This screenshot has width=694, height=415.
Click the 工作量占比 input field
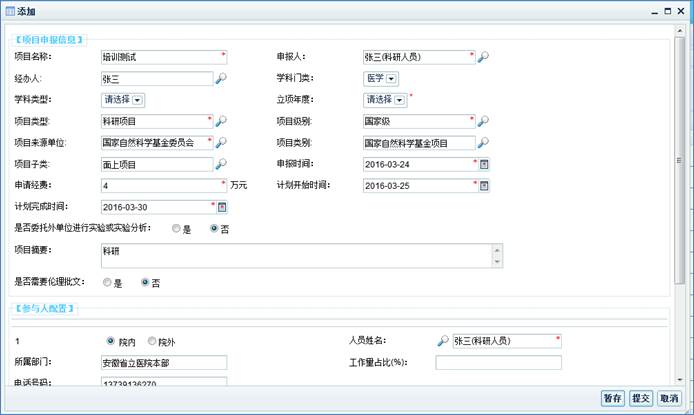pyautogui.click(x=498, y=362)
